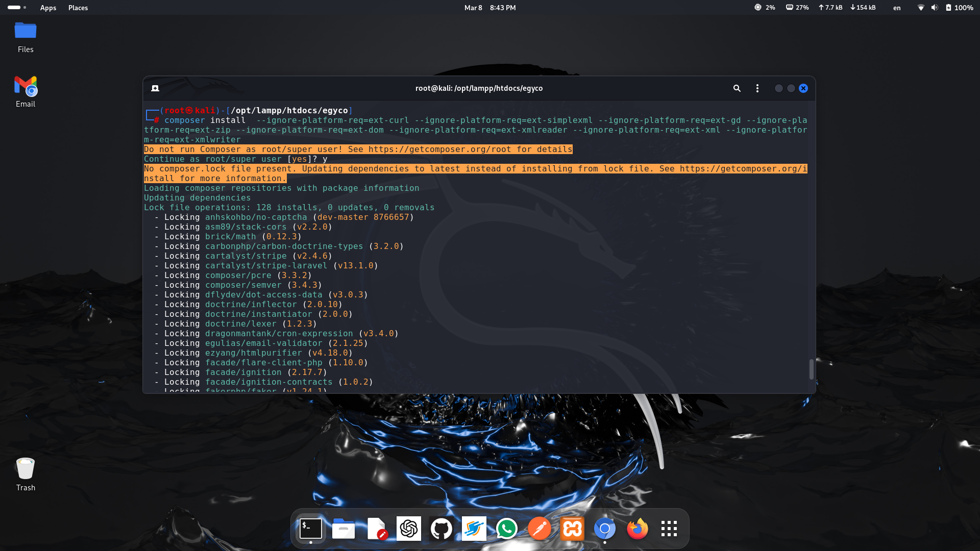Click the new tab icon in terminal header
The image size is (980, 551).
155,88
